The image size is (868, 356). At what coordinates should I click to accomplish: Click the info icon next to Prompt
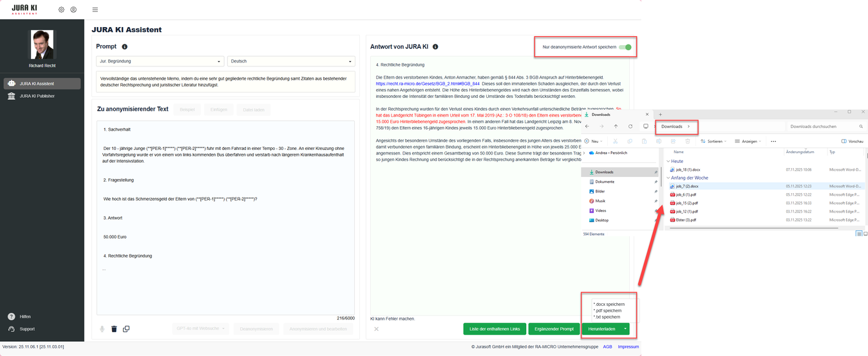coord(125,46)
